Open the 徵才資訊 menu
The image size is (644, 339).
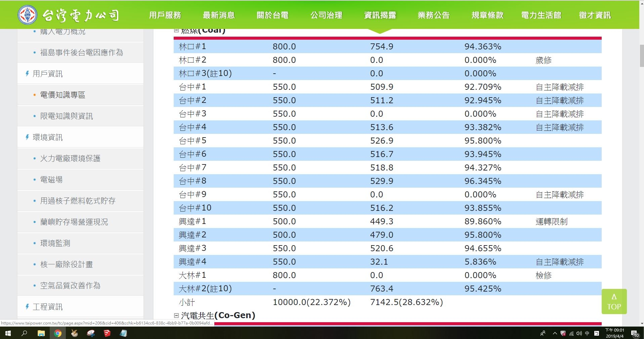point(595,15)
